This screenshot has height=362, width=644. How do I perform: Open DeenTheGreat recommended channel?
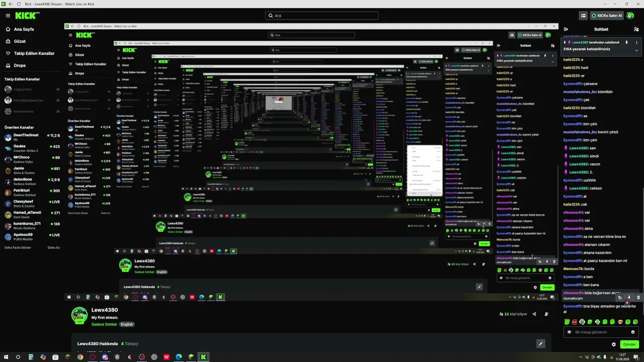tap(32, 137)
